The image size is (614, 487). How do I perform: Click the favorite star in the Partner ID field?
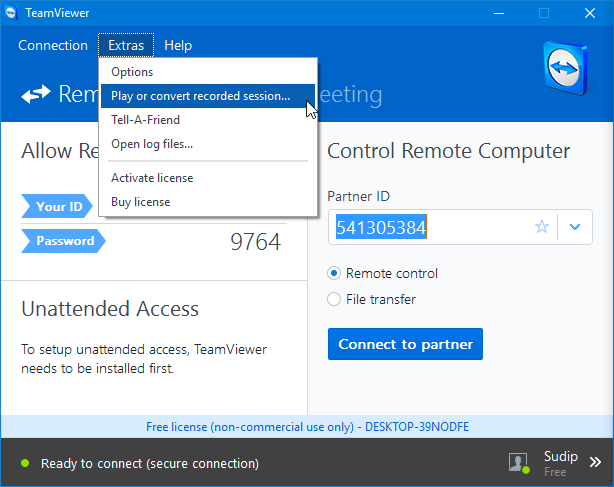click(x=542, y=227)
